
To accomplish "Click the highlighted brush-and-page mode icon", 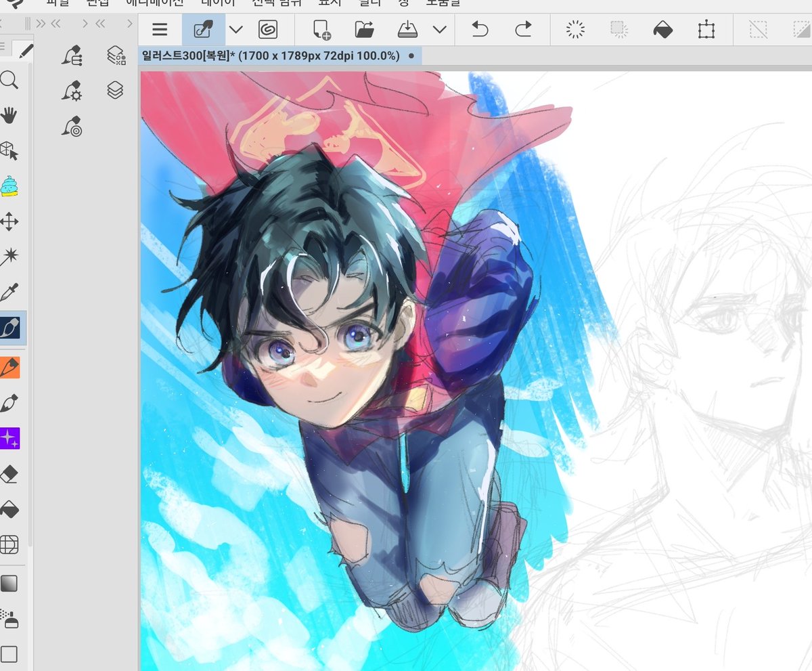I will (203, 30).
